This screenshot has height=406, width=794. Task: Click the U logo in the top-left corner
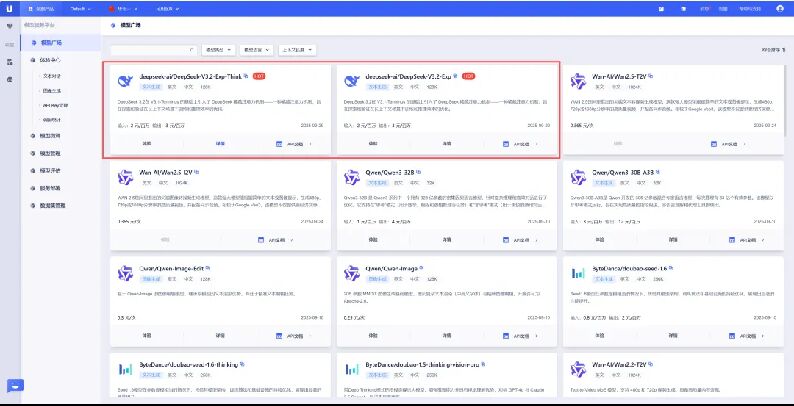tap(10, 9)
